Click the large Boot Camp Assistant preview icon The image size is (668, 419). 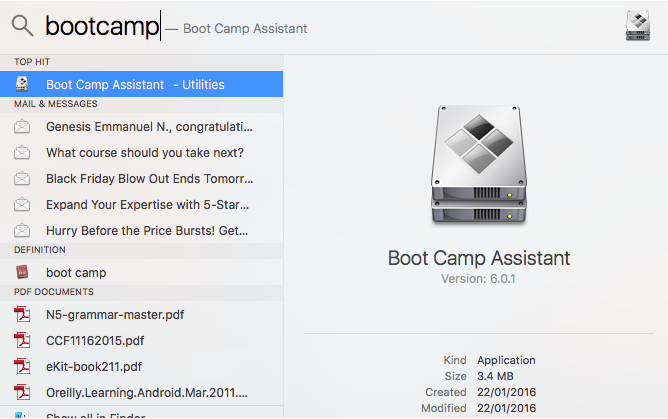click(x=479, y=164)
